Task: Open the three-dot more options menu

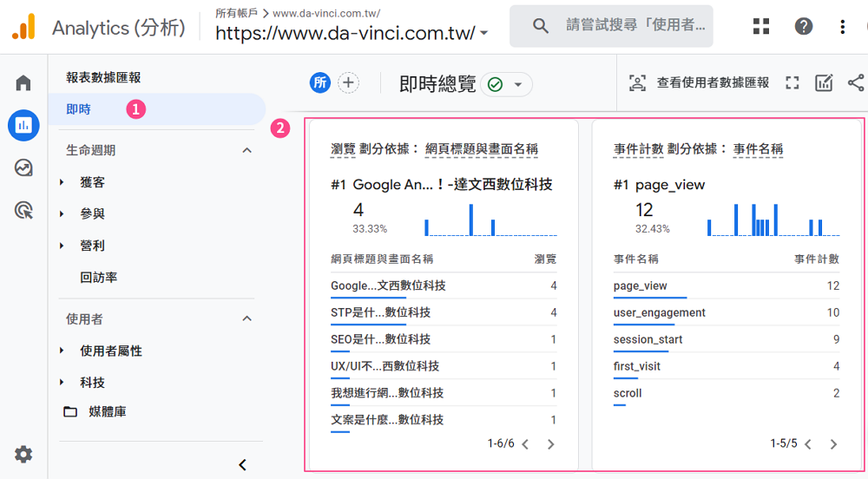Action: 843,27
